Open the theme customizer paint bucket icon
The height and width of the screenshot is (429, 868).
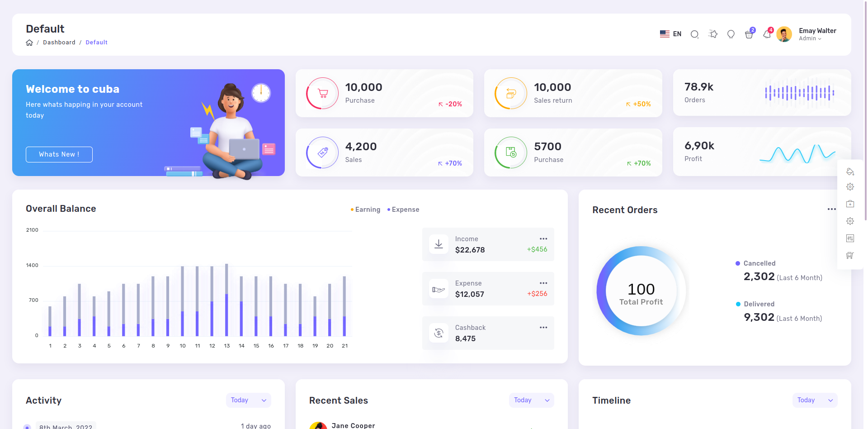coord(850,172)
